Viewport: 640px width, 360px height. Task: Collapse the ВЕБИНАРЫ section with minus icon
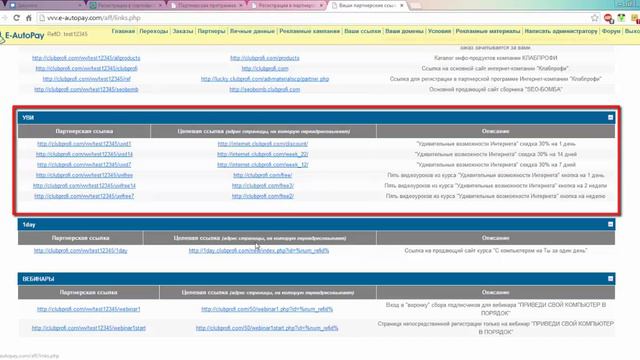click(610, 279)
